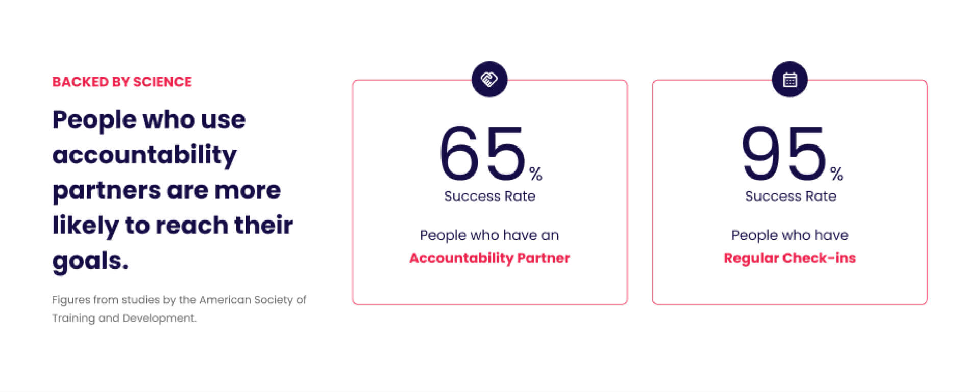
Task: Click the 'People who have an' text
Action: click(x=489, y=235)
